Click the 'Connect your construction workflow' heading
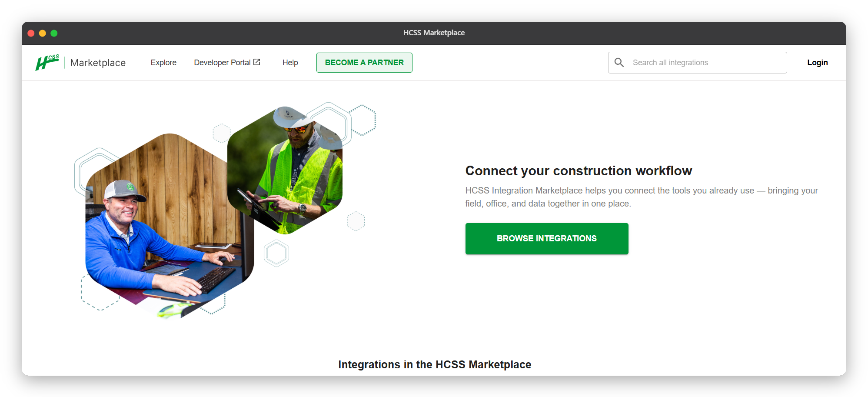 coord(579,171)
